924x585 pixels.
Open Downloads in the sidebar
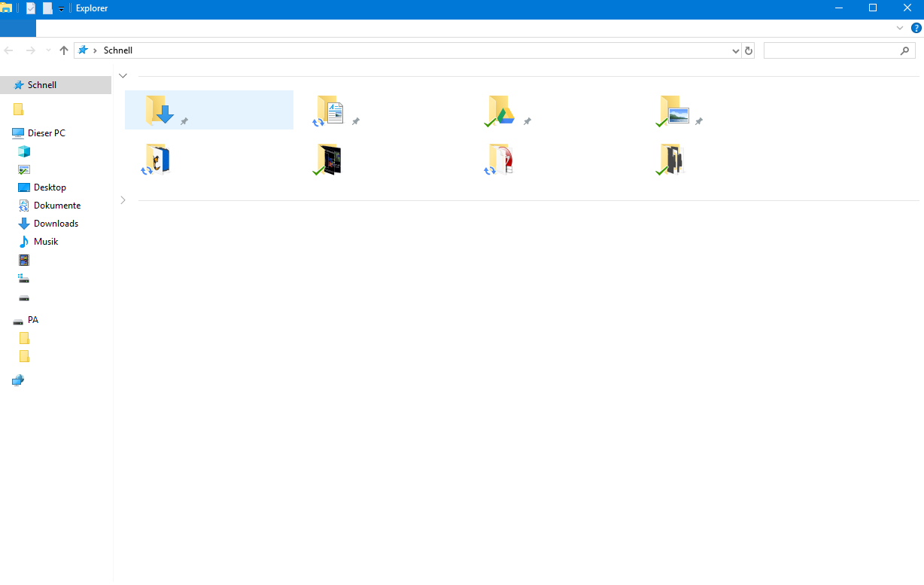(56, 224)
